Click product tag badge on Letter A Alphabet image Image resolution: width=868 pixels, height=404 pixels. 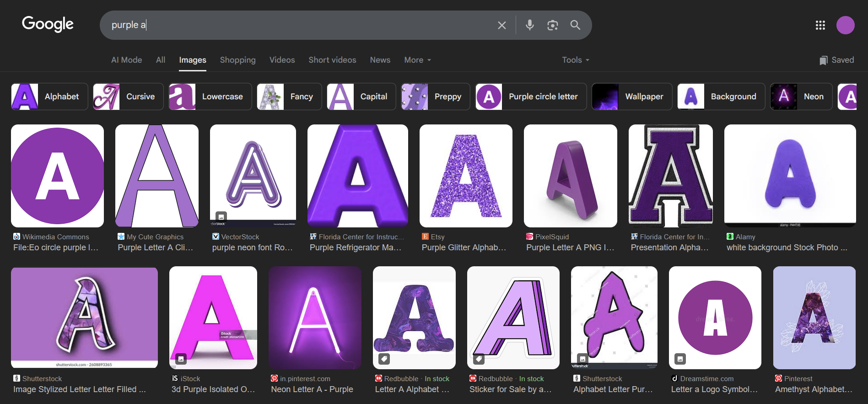(384, 359)
